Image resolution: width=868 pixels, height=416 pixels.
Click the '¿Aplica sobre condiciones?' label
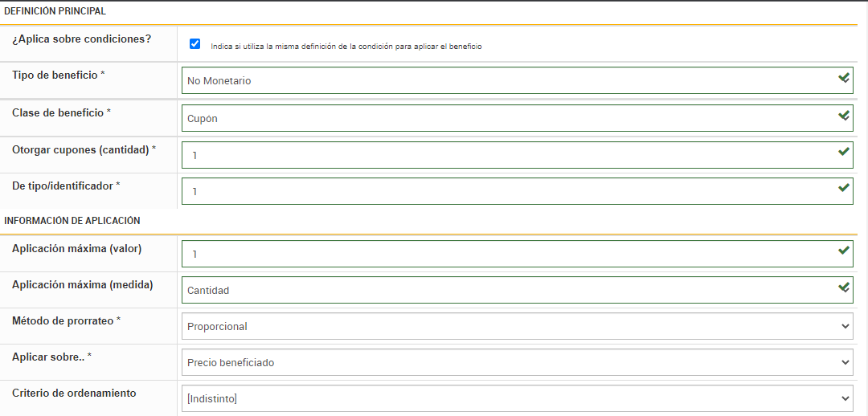(x=81, y=39)
